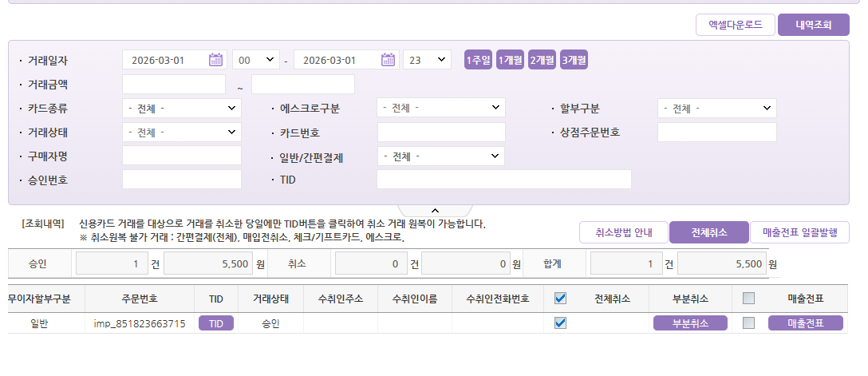The image size is (868, 376).
Task: Download results with 엑셀다운로드
Action: [x=735, y=25]
